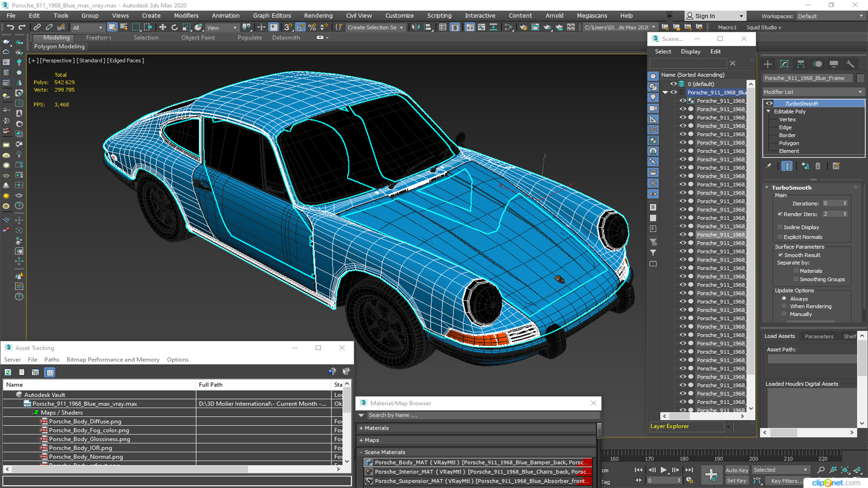The height and width of the screenshot is (488, 868).
Task: Open the Modify tab in command panel
Action: coord(784,64)
